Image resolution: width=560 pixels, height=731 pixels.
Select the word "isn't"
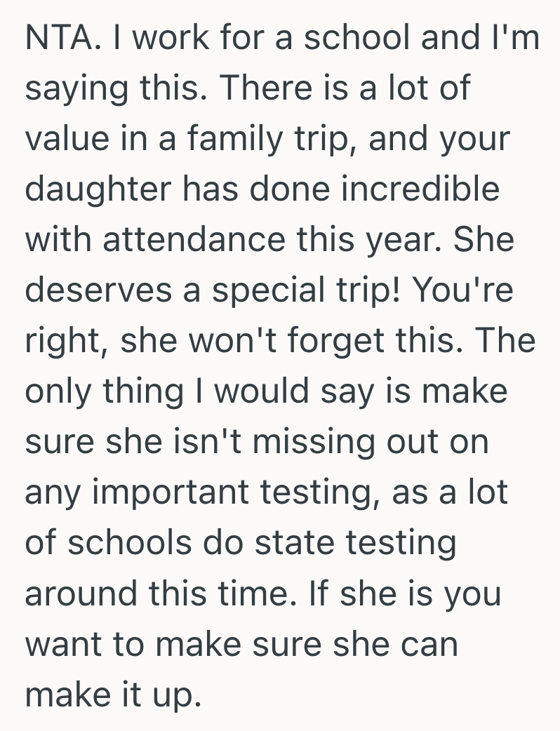pyautogui.click(x=213, y=441)
